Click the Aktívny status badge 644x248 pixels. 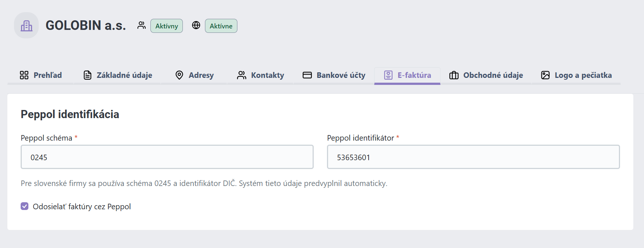click(x=167, y=26)
